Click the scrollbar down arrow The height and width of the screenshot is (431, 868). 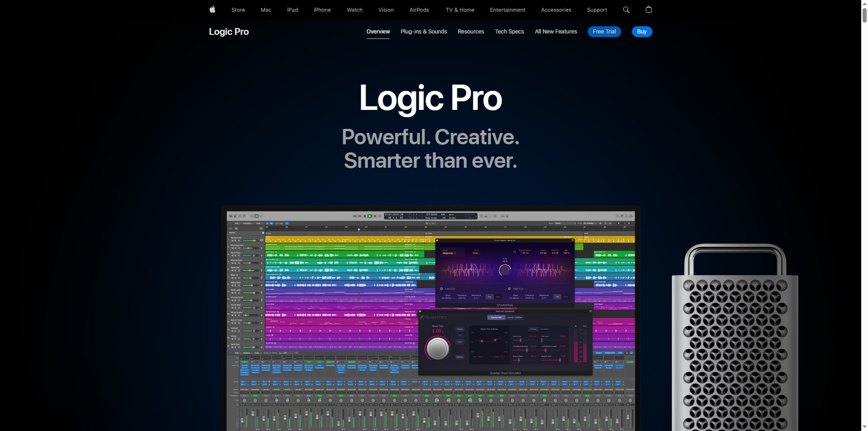[x=864, y=427]
